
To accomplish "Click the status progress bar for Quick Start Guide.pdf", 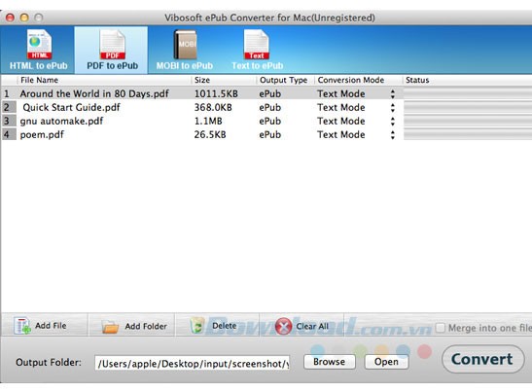I will (468, 108).
